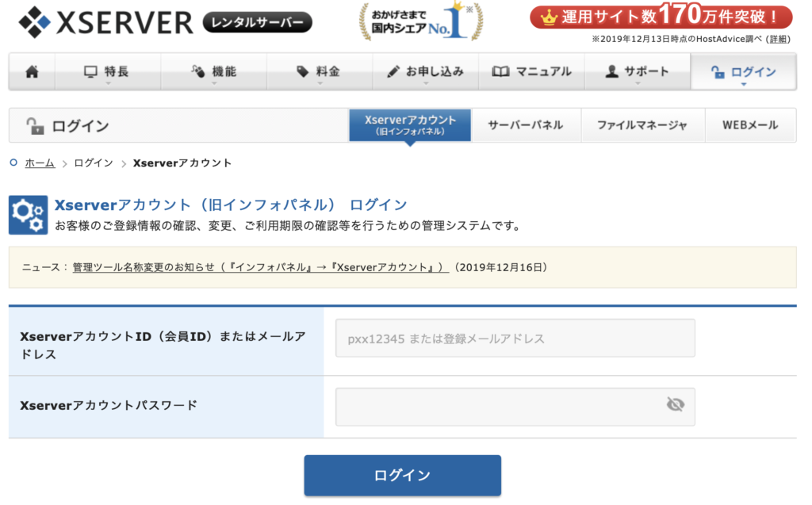
Task: Click the gears icon next to Xserverアカウント heading
Action: click(28, 214)
